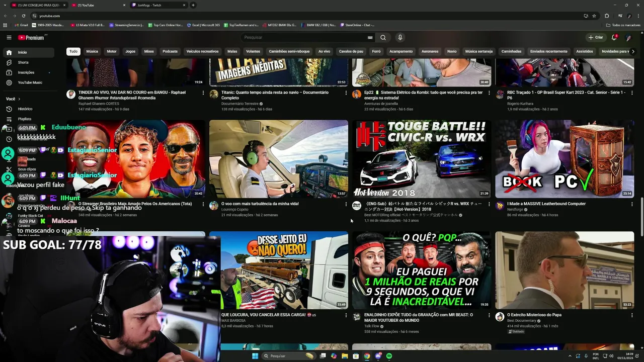Click the Windows taskbar Pesquisar box
This screenshot has width=644, height=362.
click(288, 356)
